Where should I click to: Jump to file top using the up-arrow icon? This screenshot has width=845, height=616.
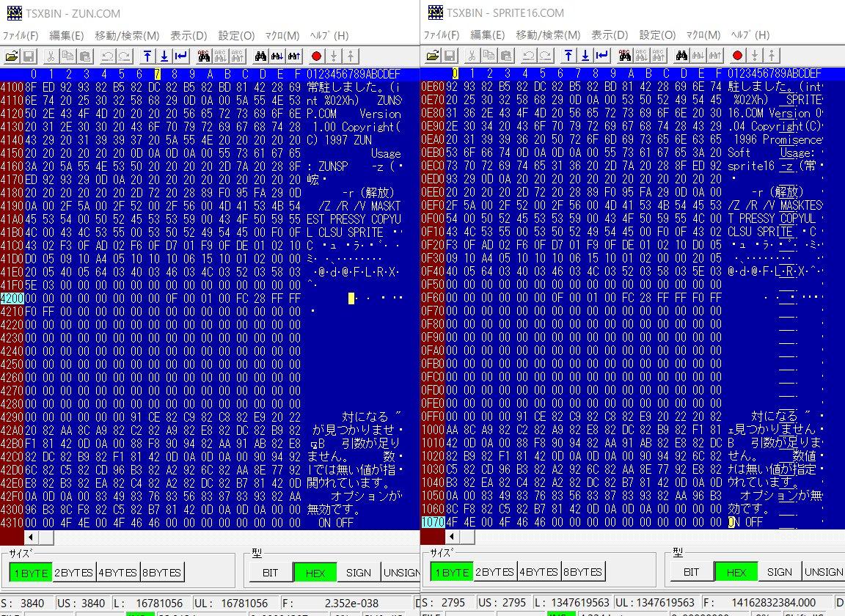tap(146, 55)
